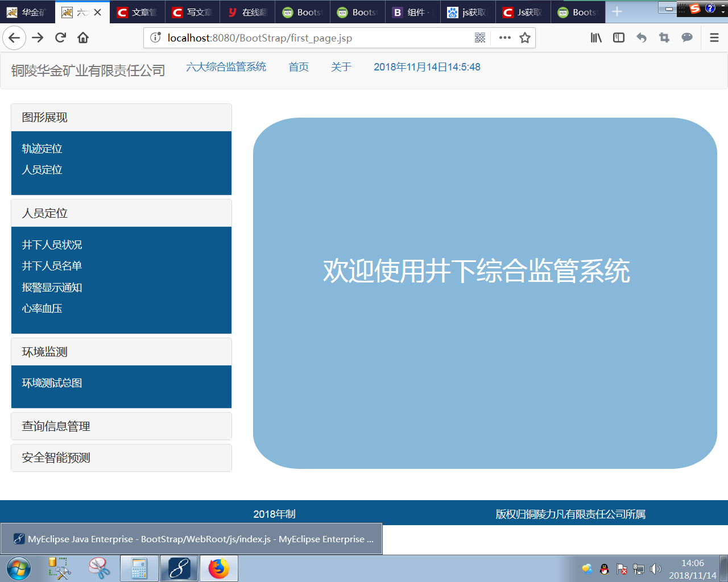Screen dimensions: 728x582
Task: Reload the current page
Action: tap(60, 38)
